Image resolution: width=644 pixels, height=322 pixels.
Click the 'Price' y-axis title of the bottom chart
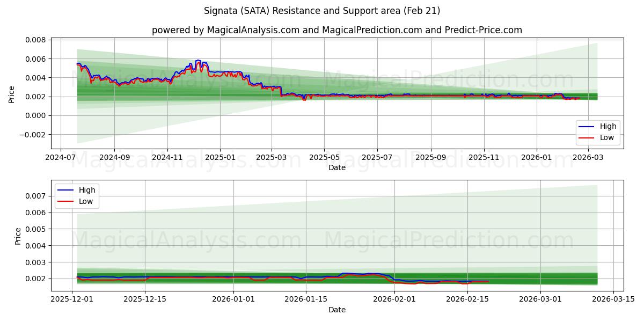[18, 236]
